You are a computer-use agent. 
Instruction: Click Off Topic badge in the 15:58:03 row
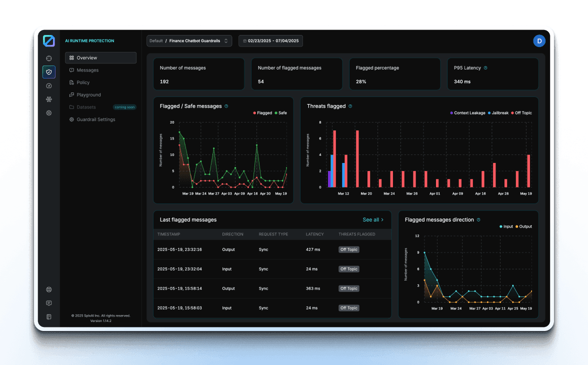point(349,308)
